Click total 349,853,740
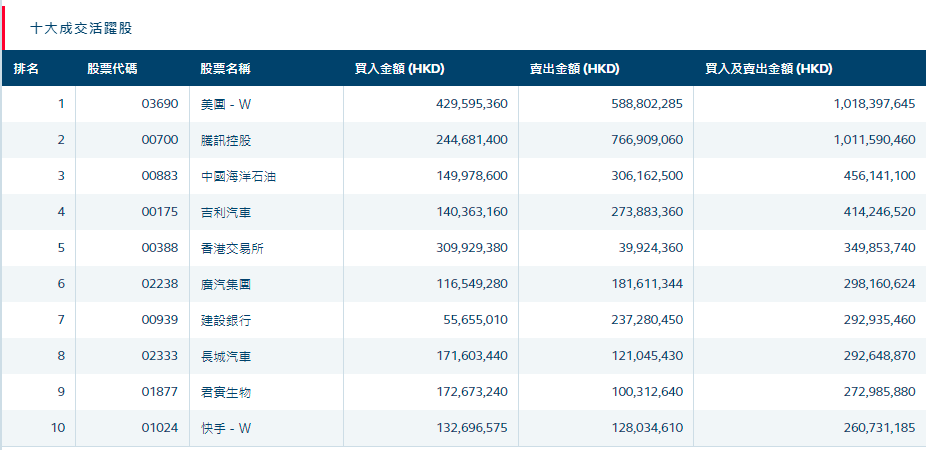This screenshot has height=450, width=926. (x=880, y=248)
